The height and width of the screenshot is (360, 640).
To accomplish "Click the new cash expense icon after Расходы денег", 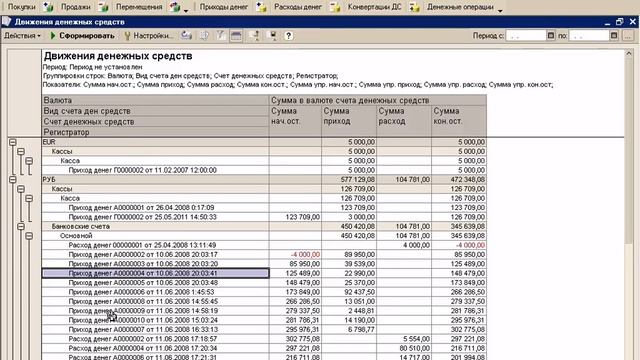I will click(x=335, y=7).
